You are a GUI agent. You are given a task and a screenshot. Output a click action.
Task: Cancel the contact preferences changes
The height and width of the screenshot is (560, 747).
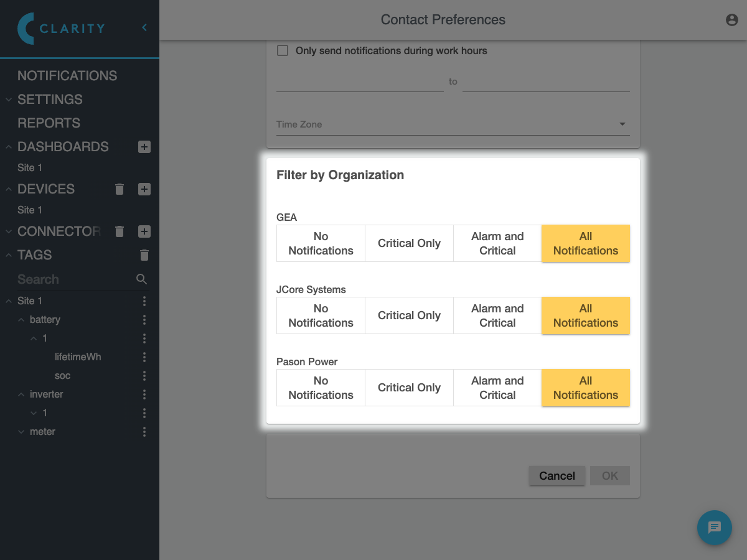pos(557,476)
